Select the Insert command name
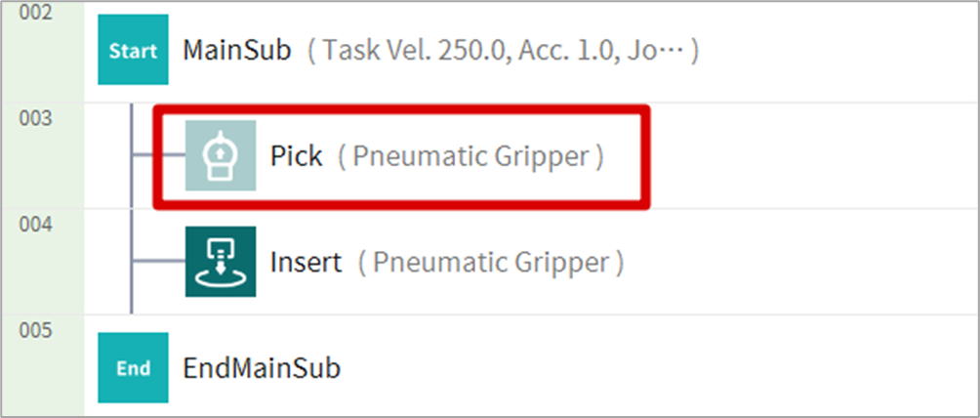980x418 pixels. 306,262
